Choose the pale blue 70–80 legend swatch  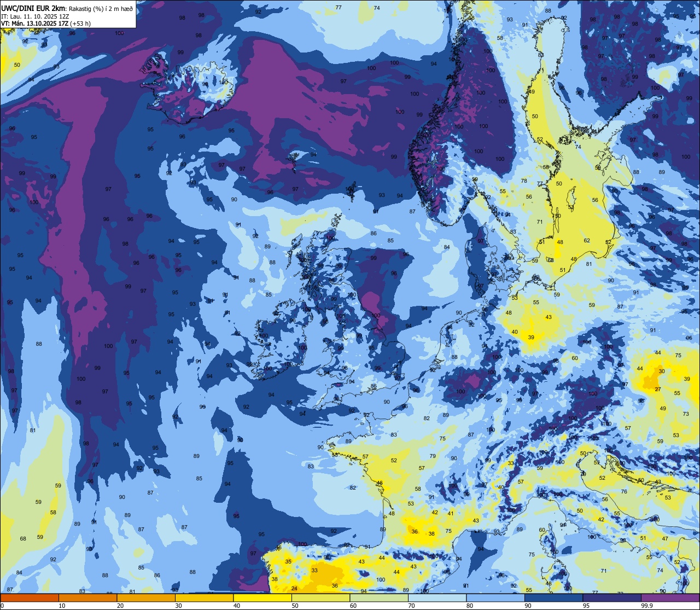(x=437, y=597)
